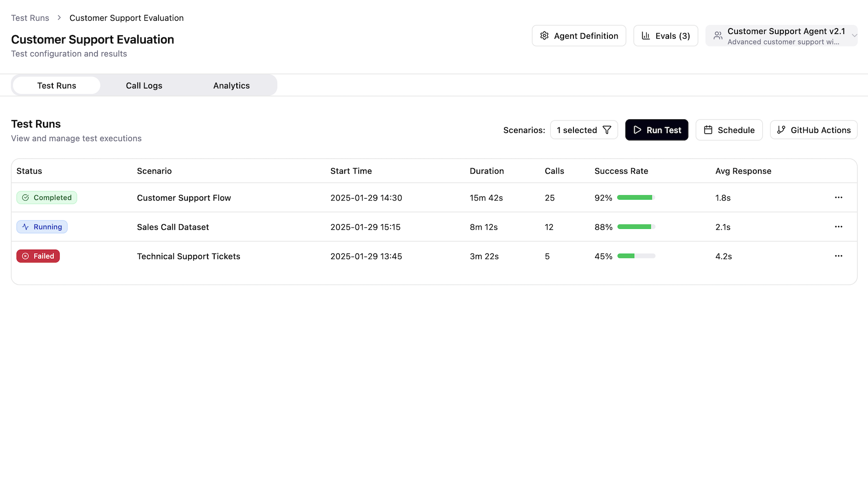This screenshot has width=868, height=491.
Task: Switch to the Call Logs tab
Action: click(144, 86)
